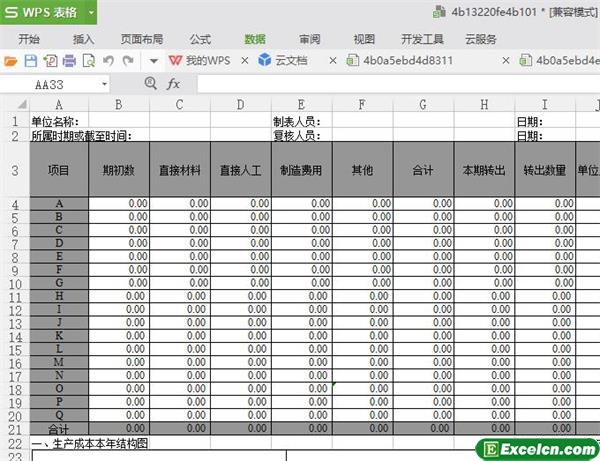Viewport: 600px width, 461px height.
Task: Click the save icon in quick toolbar
Action: point(31,61)
